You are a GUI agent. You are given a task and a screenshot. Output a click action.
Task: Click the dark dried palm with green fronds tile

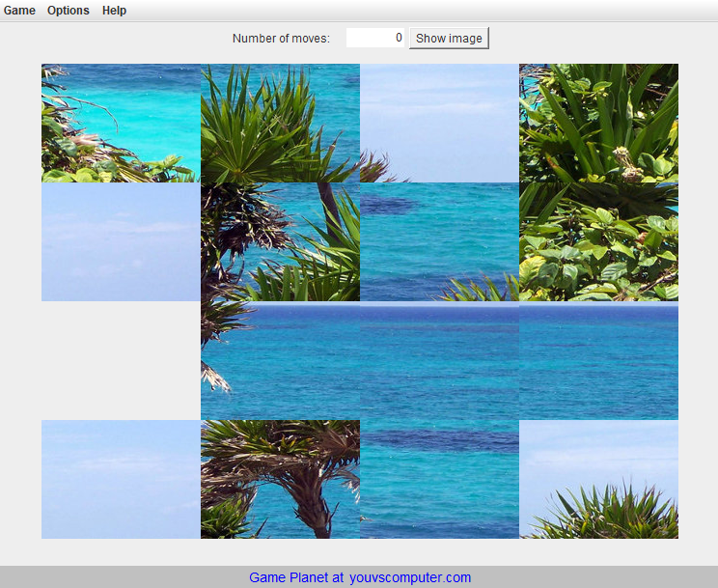280,241
